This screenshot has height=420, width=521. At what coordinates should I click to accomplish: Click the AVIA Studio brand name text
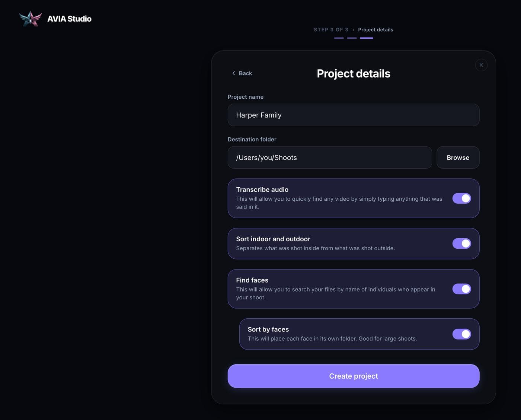pos(69,19)
